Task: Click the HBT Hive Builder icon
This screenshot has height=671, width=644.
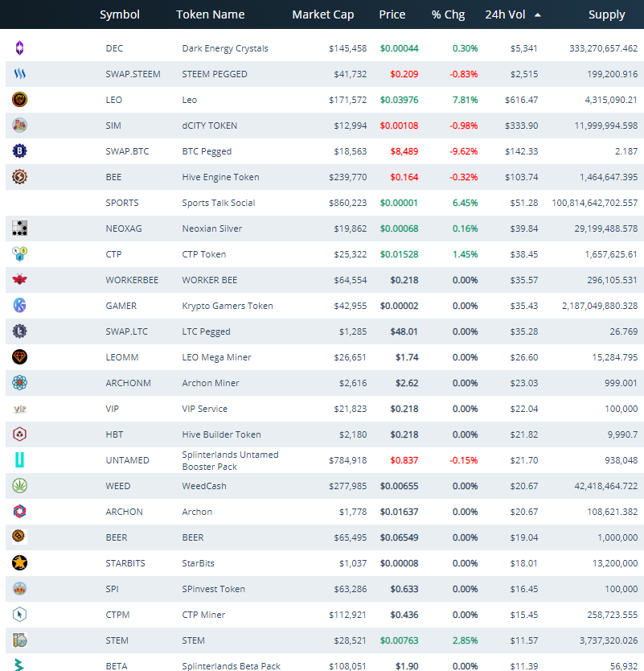Action: [19, 434]
